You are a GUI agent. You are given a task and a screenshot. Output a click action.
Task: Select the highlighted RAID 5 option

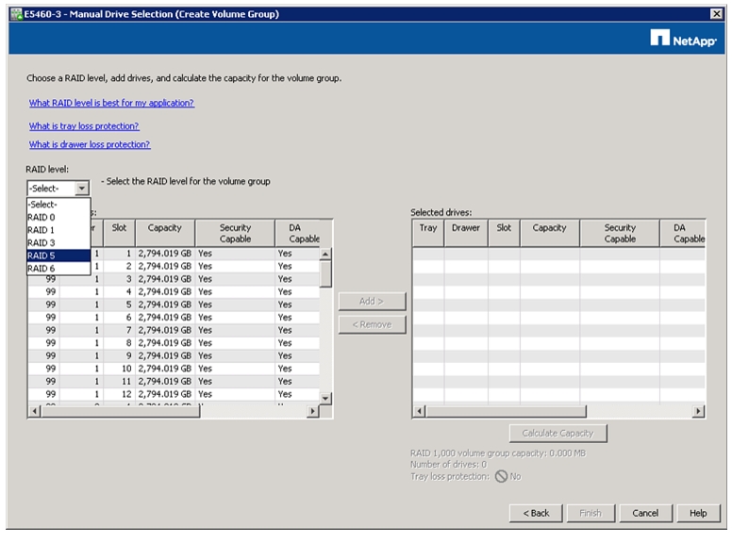58,255
